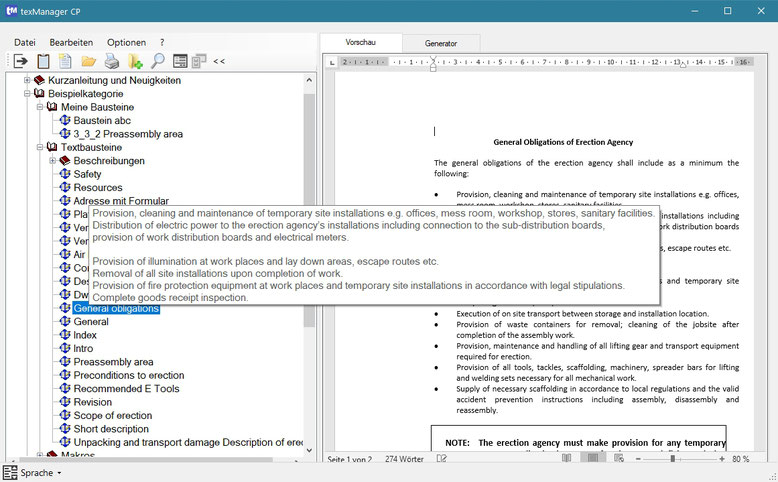
Task: Click the Beispielkategorie open book icon
Action: point(39,93)
